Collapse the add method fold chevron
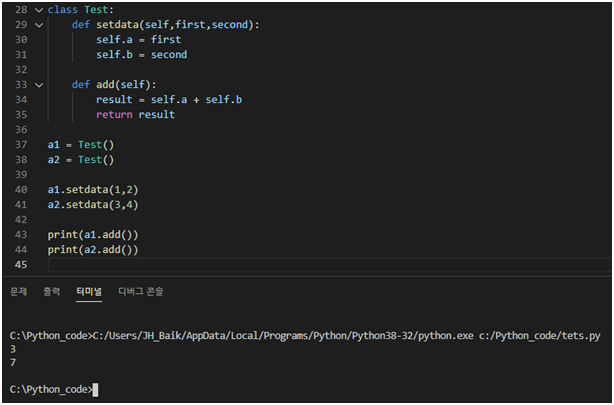The height and width of the screenshot is (405, 614). 39,85
